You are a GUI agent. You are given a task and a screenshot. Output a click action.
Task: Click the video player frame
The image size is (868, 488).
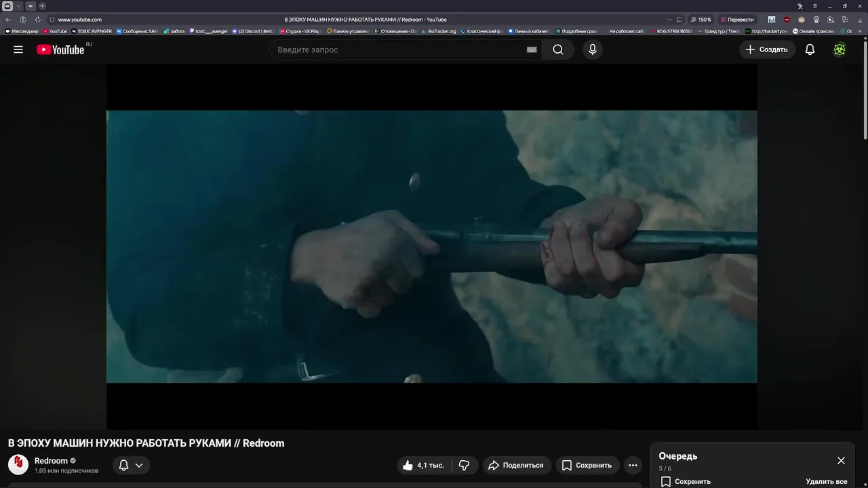click(432, 247)
